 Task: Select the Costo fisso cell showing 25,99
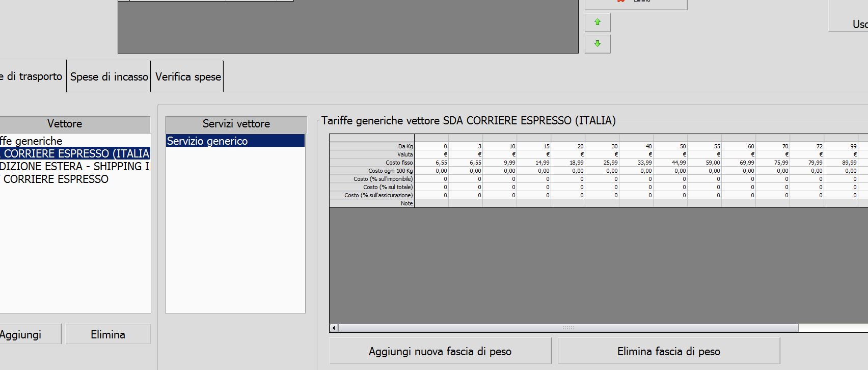point(602,163)
